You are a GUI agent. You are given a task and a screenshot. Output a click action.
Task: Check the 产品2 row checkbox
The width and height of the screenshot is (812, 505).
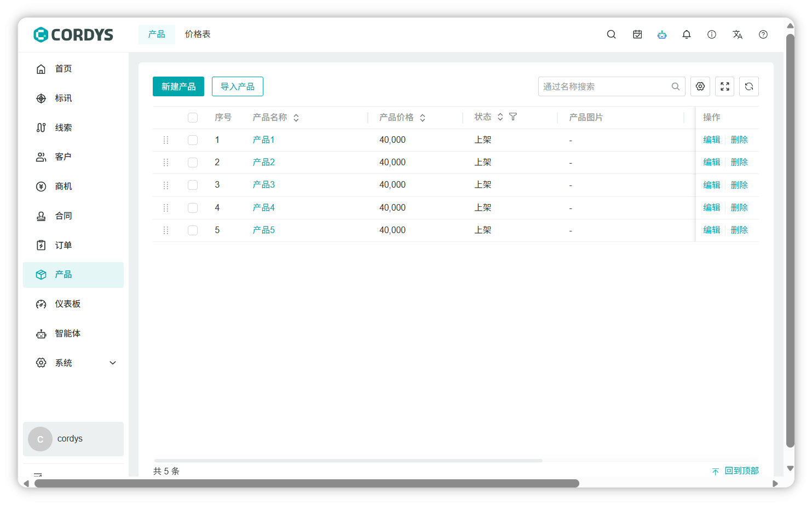(193, 162)
